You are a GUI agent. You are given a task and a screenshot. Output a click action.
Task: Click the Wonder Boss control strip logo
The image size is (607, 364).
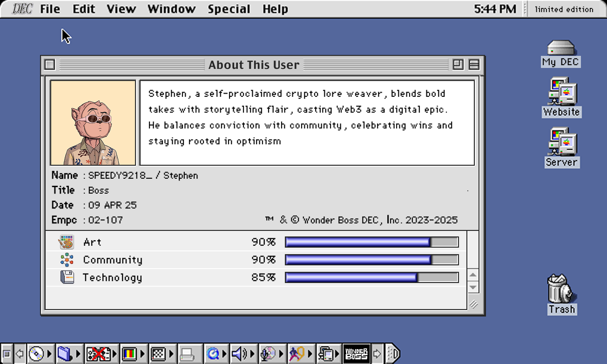(357, 354)
